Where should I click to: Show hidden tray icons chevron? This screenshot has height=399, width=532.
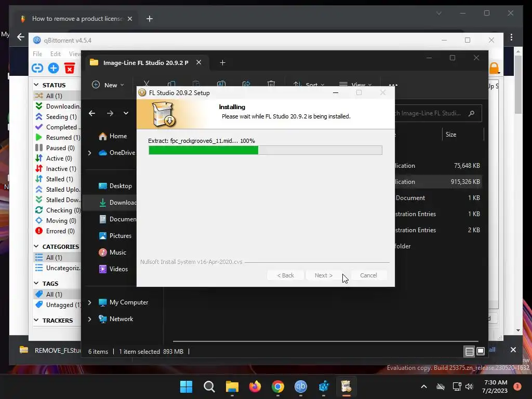pos(424,387)
